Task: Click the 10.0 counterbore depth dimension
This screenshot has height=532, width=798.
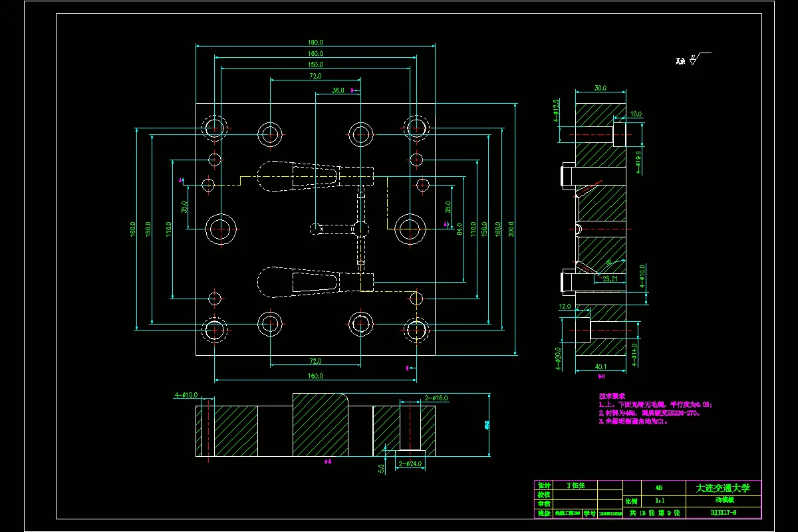Action: pyautogui.click(x=636, y=114)
